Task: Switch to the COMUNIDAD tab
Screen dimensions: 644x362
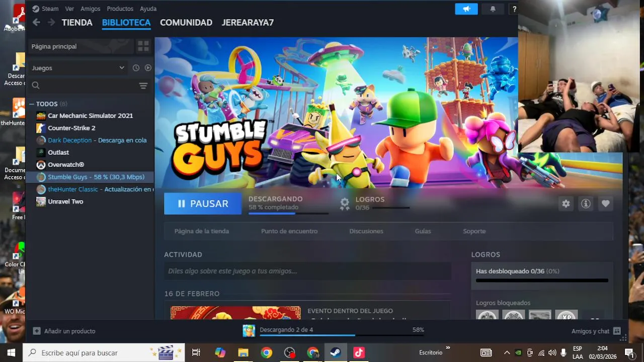Action: click(x=186, y=22)
